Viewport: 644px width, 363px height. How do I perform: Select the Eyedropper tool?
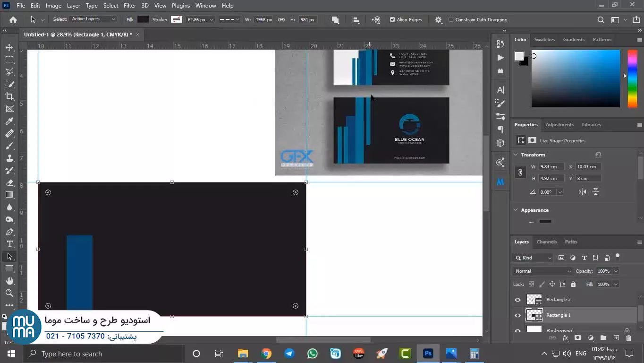coord(9,121)
